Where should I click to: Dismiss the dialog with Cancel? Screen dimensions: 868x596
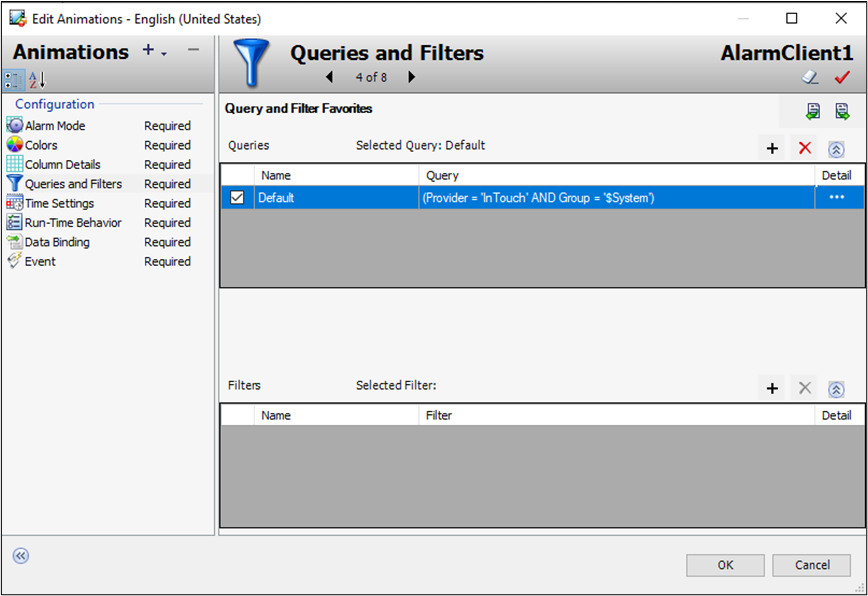click(x=811, y=565)
